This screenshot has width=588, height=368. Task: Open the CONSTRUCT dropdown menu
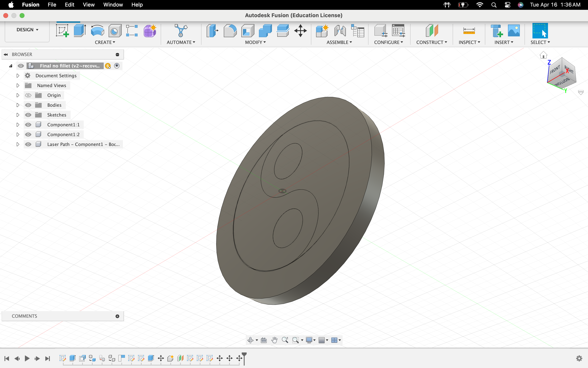click(432, 42)
